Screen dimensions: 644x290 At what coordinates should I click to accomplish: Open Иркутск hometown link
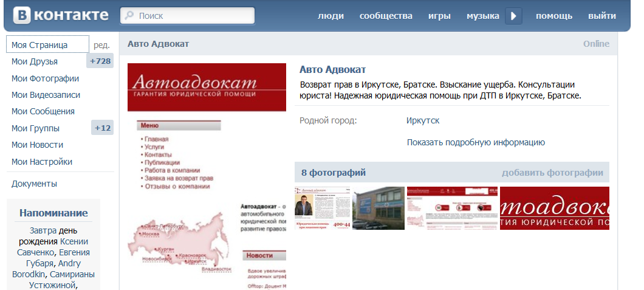tap(423, 120)
